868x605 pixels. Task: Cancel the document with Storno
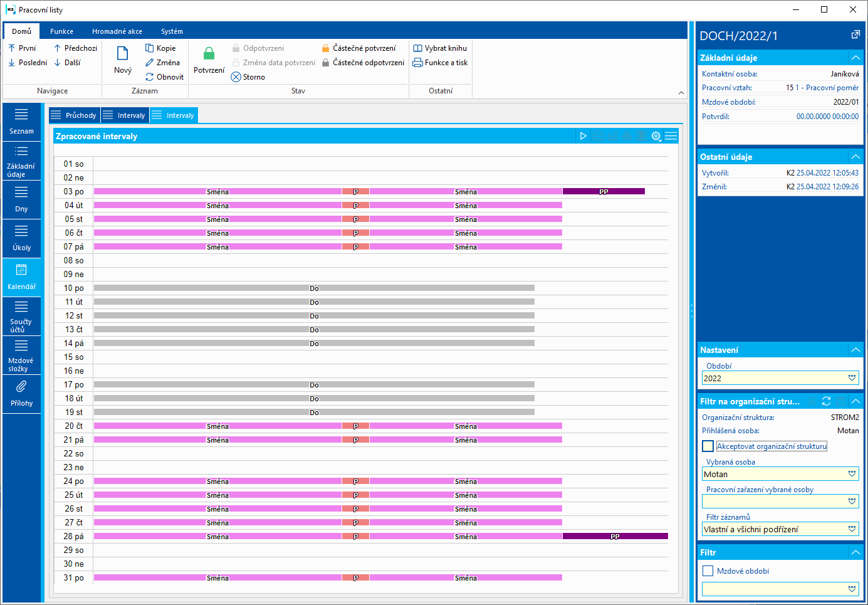pos(248,77)
